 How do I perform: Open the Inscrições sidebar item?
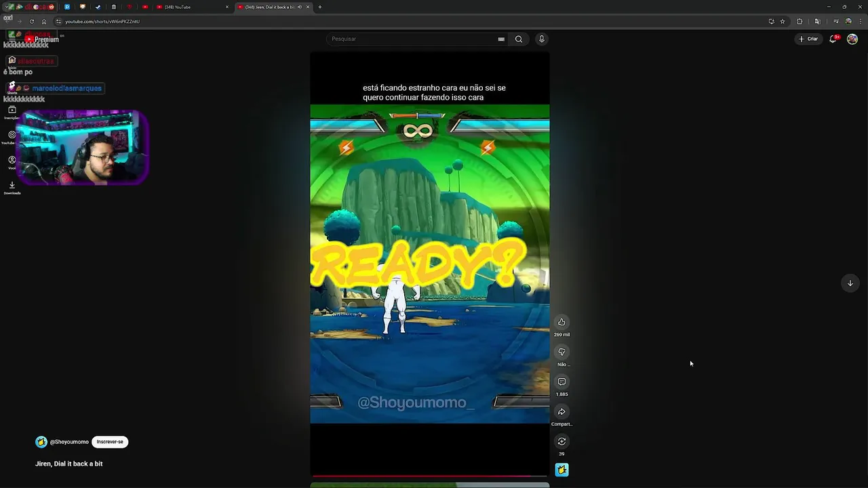pos(12,112)
